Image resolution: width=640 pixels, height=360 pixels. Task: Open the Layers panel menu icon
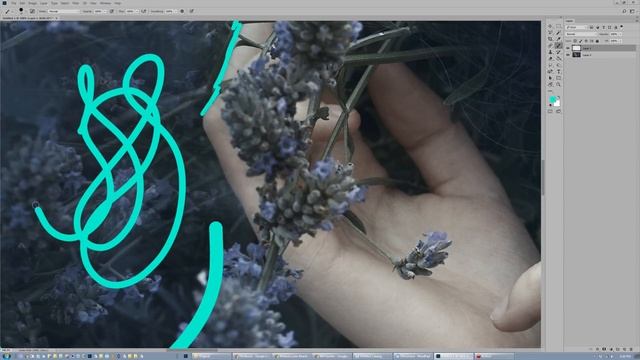click(x=637, y=21)
